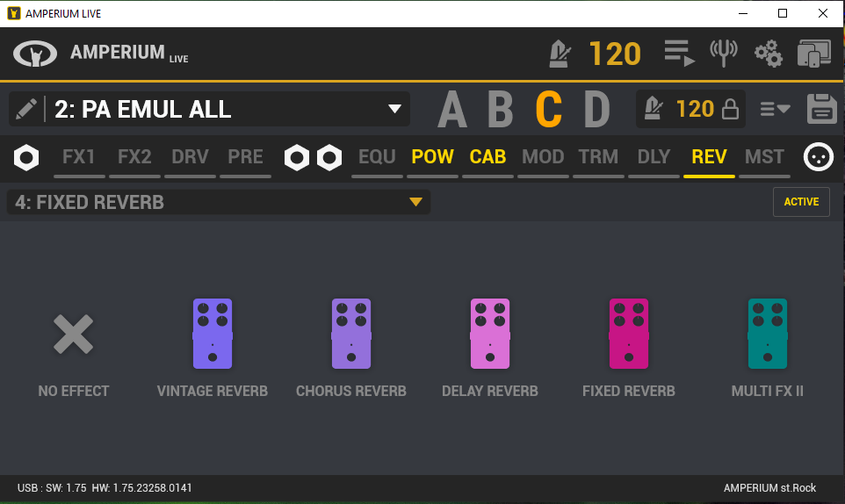Select scene A
The width and height of the screenshot is (845, 504).
(452, 109)
